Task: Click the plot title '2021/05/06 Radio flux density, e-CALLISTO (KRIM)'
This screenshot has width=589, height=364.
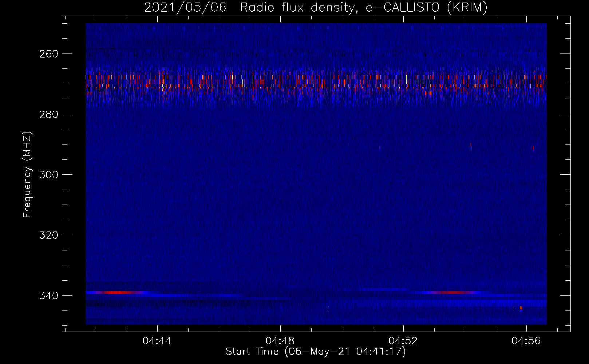Action: point(316,7)
